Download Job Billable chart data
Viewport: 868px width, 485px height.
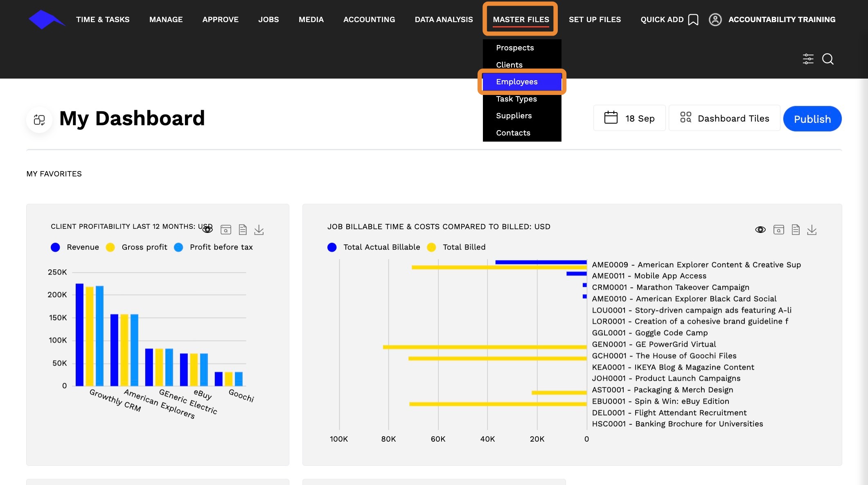click(x=812, y=230)
